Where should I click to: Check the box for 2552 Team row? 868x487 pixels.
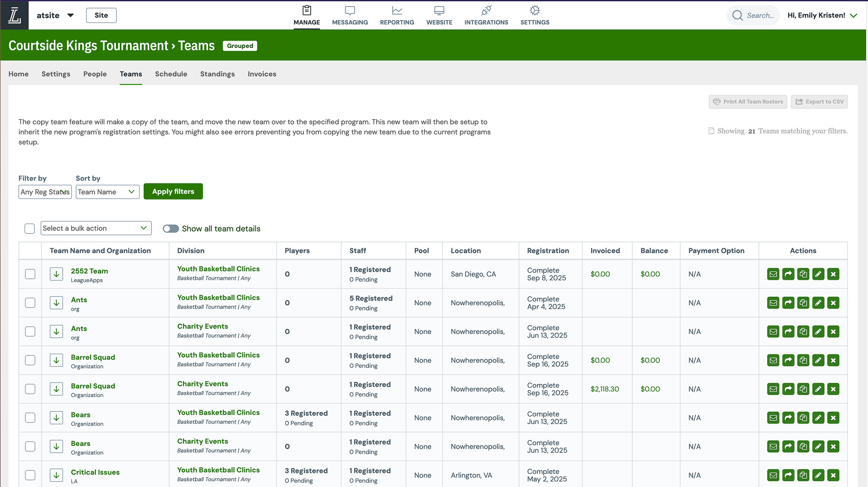[x=30, y=274]
